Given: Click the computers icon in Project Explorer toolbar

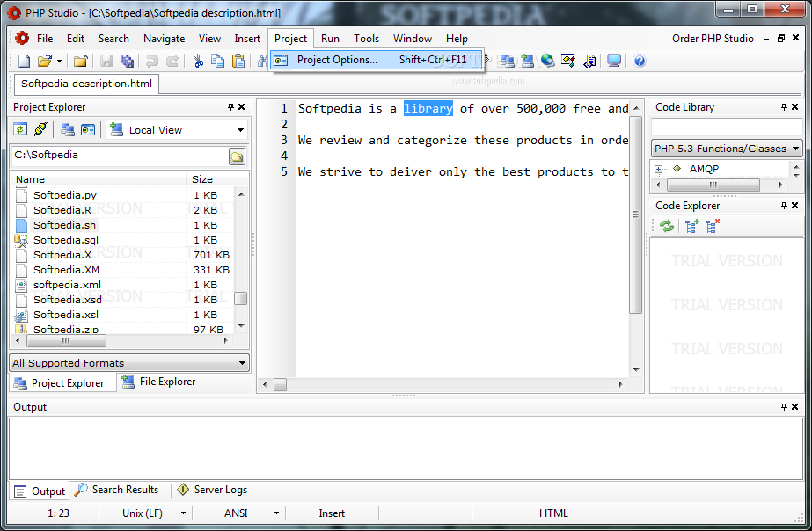Looking at the screenshot, I should [68, 129].
